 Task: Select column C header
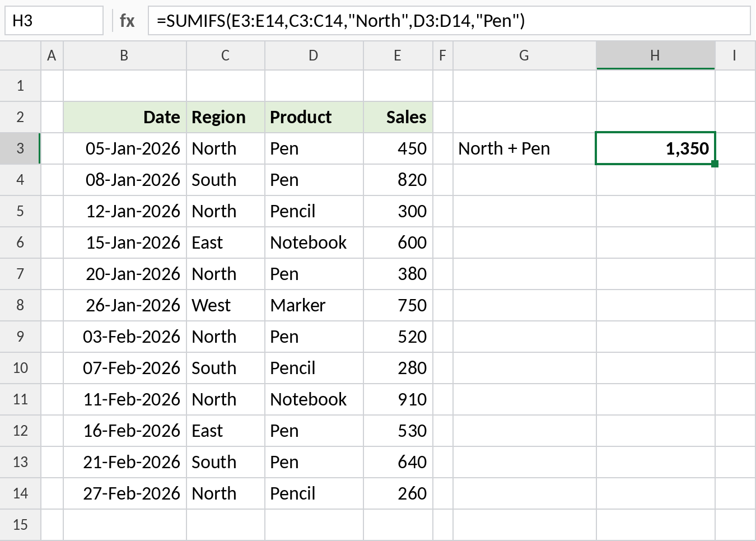point(225,55)
